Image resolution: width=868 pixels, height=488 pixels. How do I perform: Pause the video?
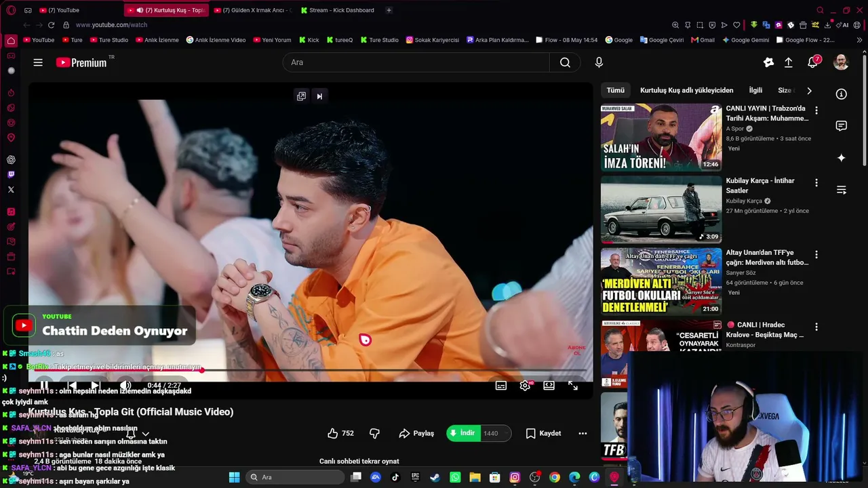coord(44,386)
